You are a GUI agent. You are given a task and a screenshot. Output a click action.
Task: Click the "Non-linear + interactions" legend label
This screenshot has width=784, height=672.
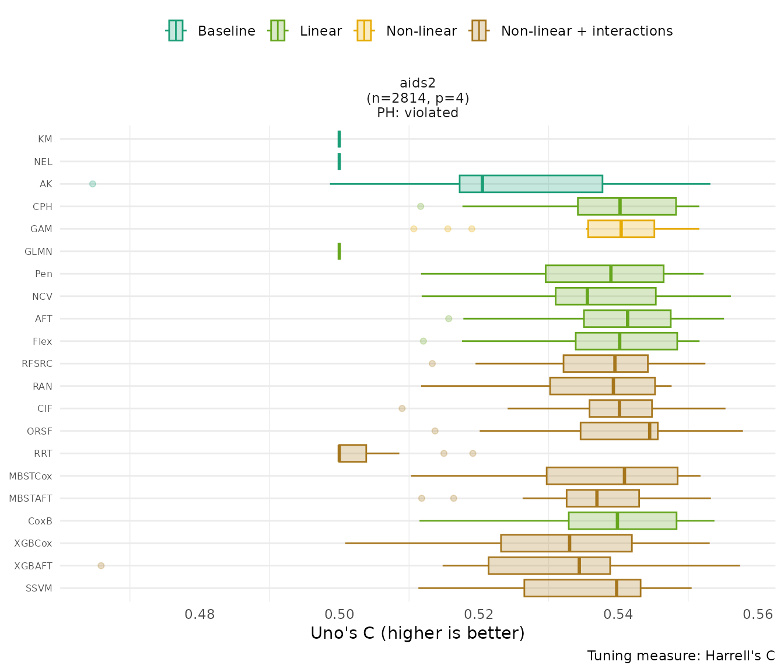tap(586, 31)
